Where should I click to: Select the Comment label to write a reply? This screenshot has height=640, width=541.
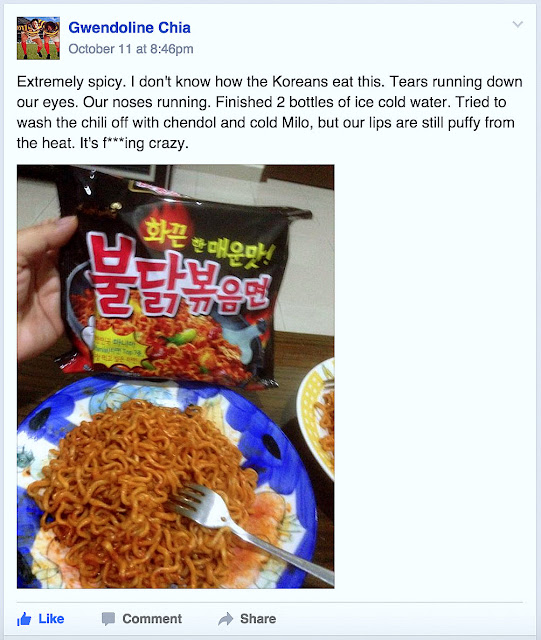coord(152,619)
